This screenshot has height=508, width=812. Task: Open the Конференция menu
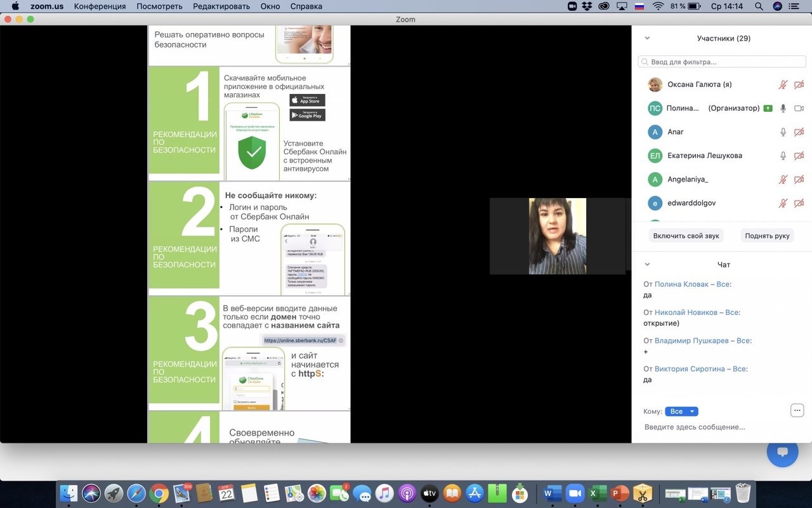click(100, 6)
